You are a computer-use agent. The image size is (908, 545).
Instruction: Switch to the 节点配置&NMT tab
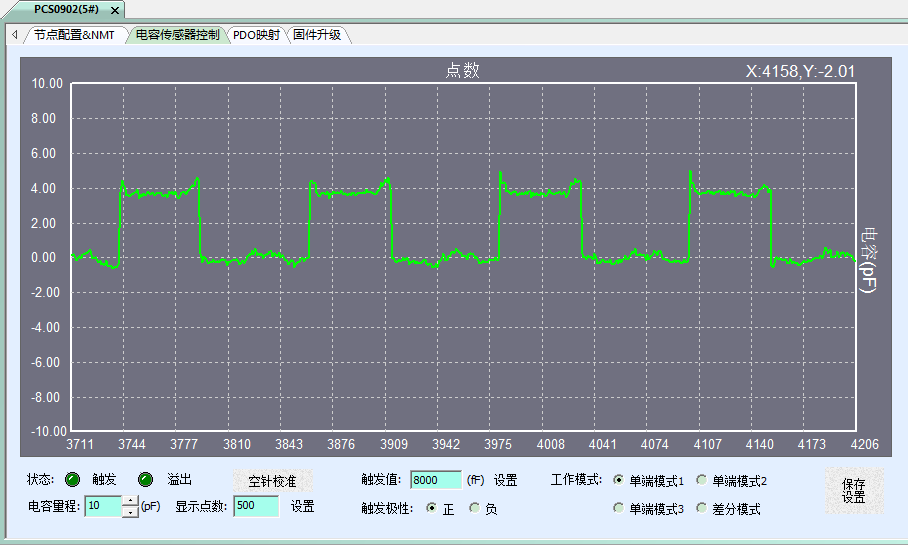(x=74, y=35)
